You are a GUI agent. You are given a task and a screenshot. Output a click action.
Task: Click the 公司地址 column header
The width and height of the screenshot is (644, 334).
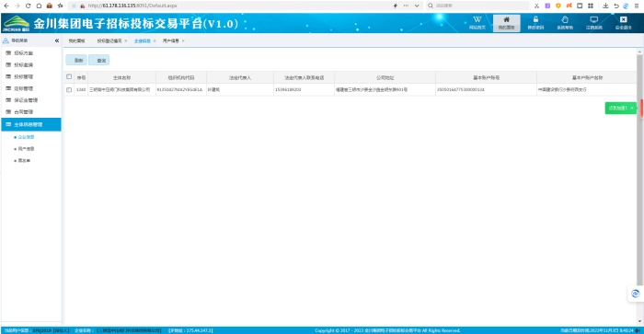point(385,77)
